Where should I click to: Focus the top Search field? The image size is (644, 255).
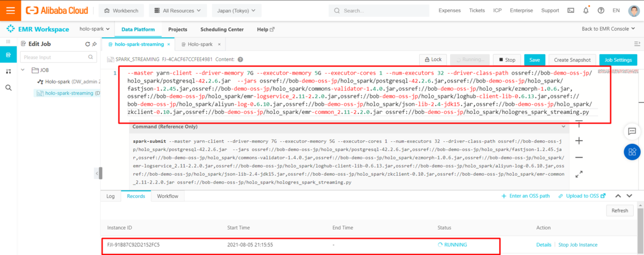point(379,10)
